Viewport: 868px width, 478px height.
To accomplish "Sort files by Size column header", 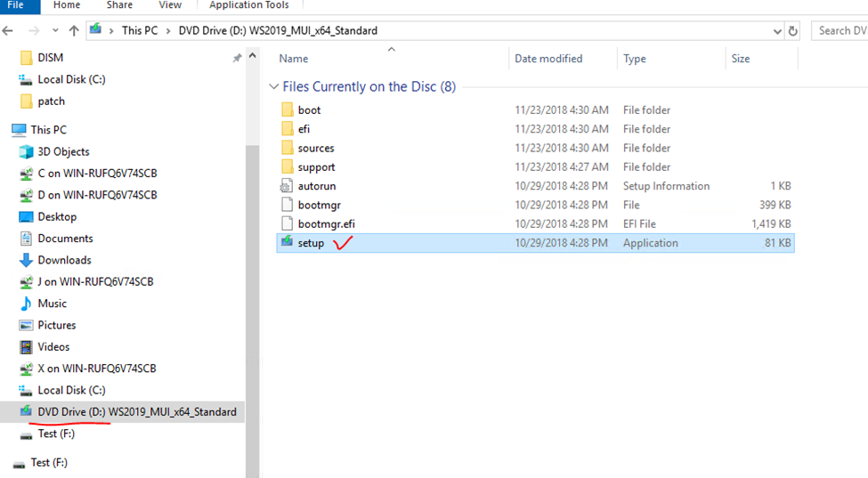I will 741,59.
